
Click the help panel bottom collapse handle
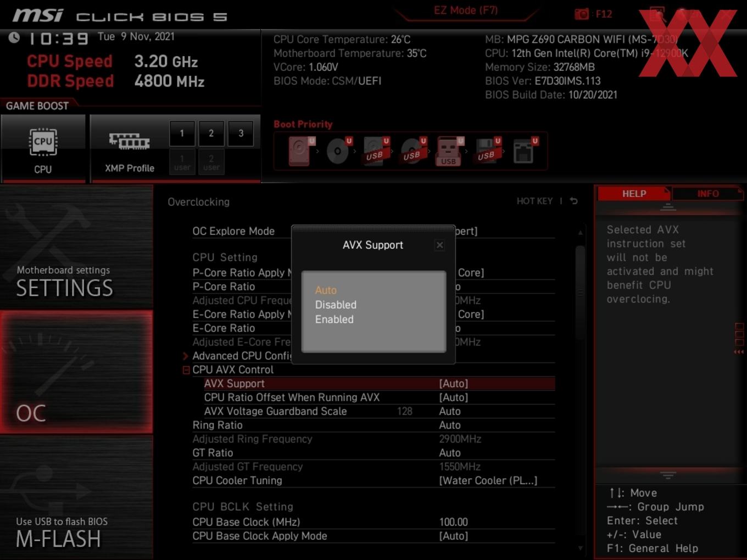pyautogui.click(x=668, y=475)
